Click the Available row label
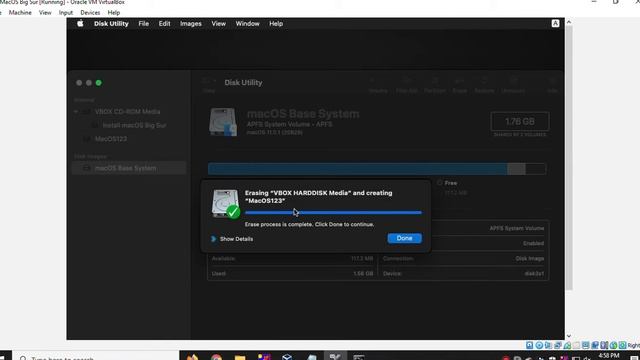Viewport: 640px width, 360px height. [x=223, y=258]
